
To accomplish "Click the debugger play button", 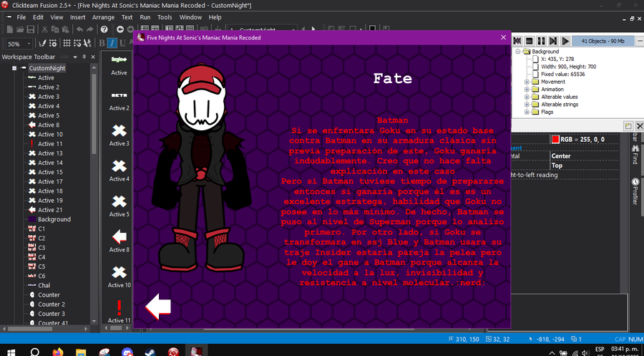I will (565, 41).
